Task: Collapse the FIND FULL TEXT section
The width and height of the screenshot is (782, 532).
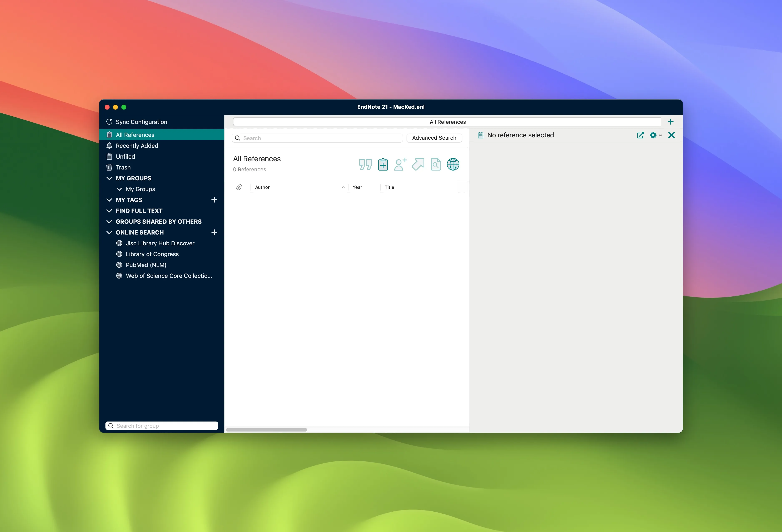Action: click(109, 211)
